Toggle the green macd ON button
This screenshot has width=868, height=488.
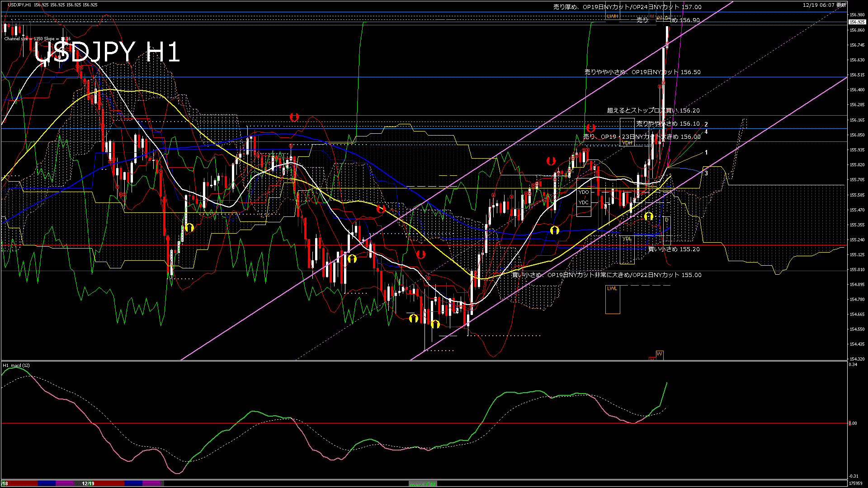(x=423, y=484)
